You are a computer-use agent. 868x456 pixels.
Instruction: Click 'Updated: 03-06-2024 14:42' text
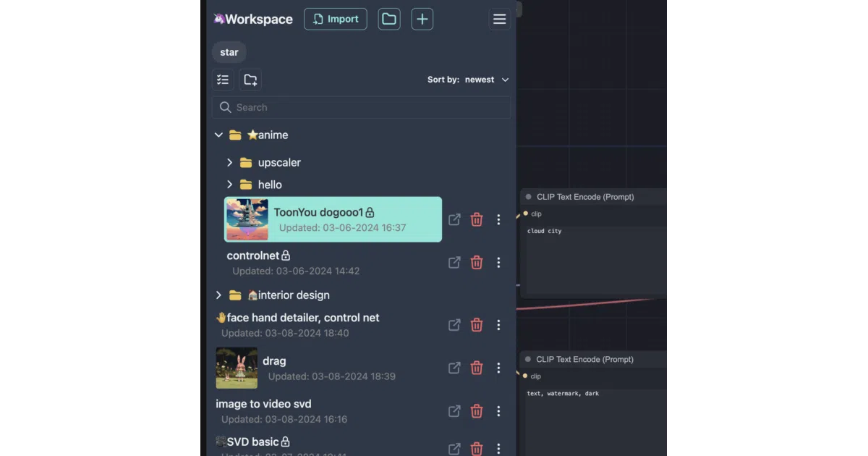[x=296, y=271]
